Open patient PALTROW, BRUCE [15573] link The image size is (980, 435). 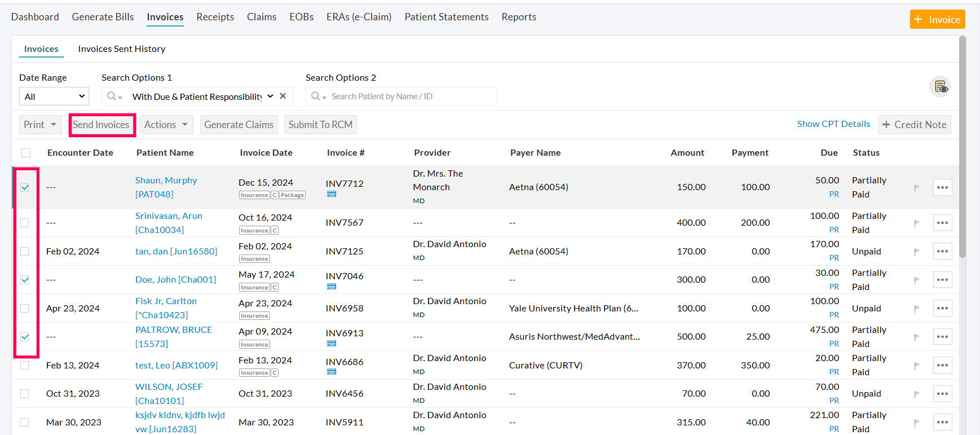(x=174, y=337)
